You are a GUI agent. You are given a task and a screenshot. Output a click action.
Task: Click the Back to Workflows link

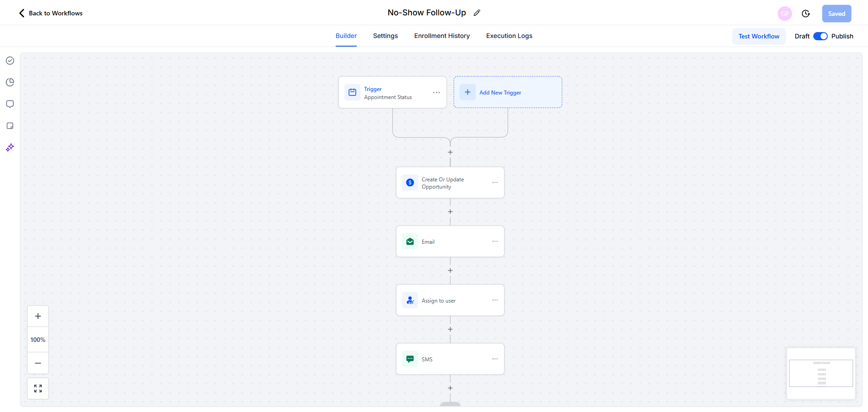[56, 13]
